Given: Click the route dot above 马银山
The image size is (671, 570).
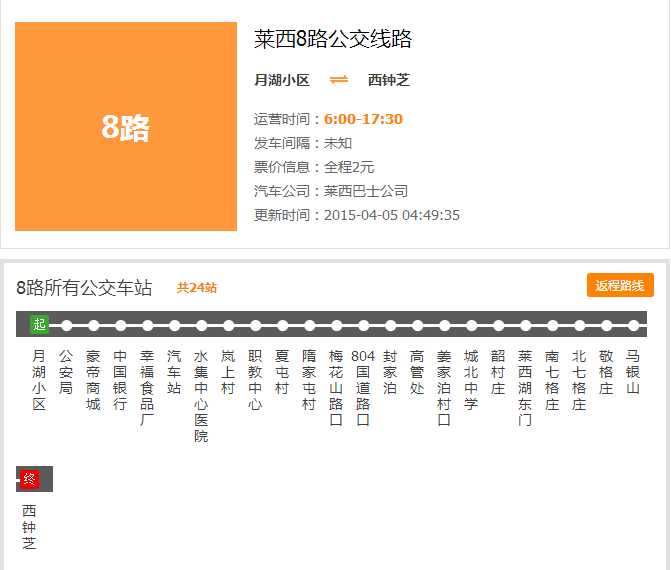Looking at the screenshot, I should point(634,326).
